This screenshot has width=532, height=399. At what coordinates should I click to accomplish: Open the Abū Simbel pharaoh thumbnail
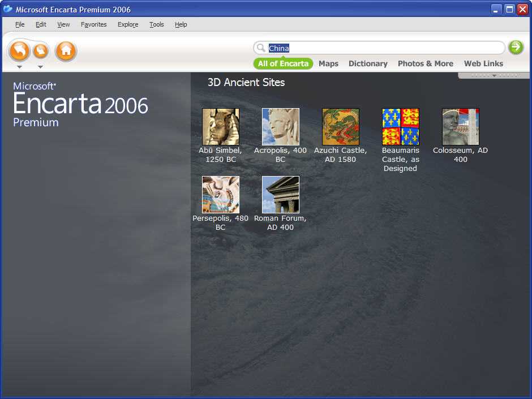(x=221, y=127)
